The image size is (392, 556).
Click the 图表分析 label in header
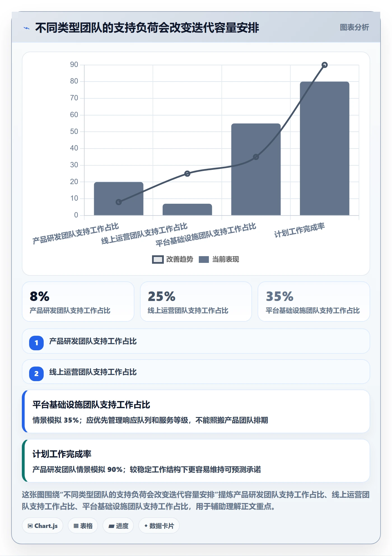pos(354,27)
